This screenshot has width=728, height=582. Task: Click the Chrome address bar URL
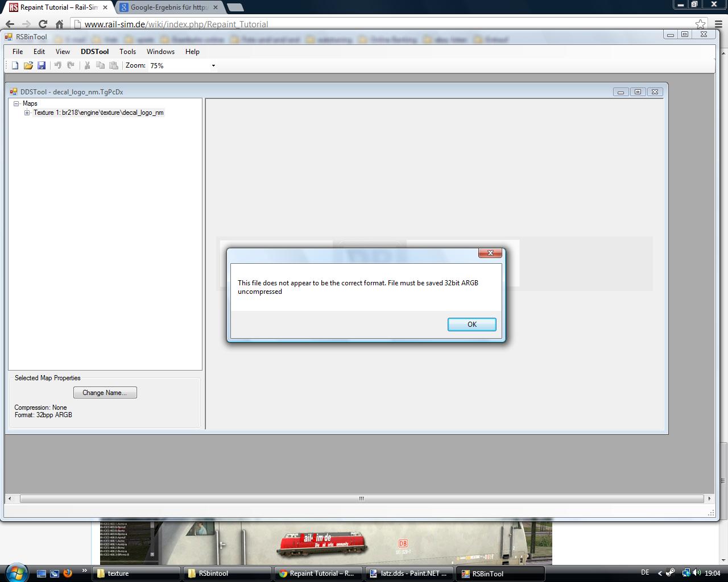[x=176, y=24]
